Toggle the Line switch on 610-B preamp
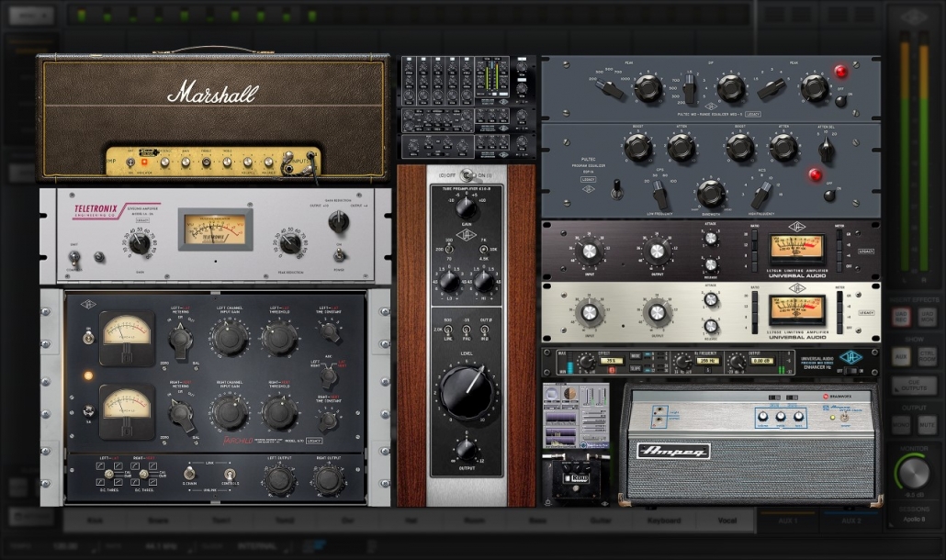946x560 pixels. tap(448, 330)
